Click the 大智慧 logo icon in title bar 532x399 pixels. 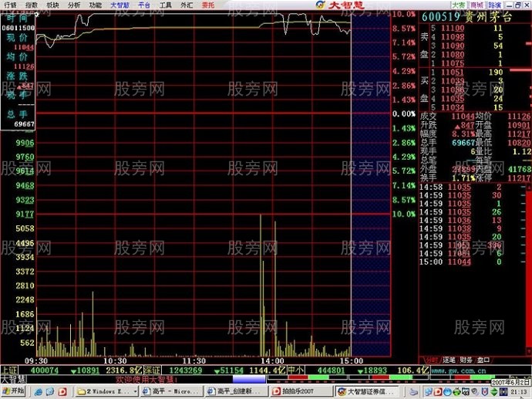pos(320,5)
